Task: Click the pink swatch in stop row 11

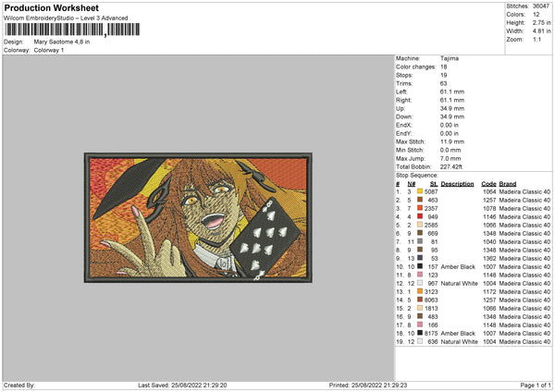Action: click(420, 275)
